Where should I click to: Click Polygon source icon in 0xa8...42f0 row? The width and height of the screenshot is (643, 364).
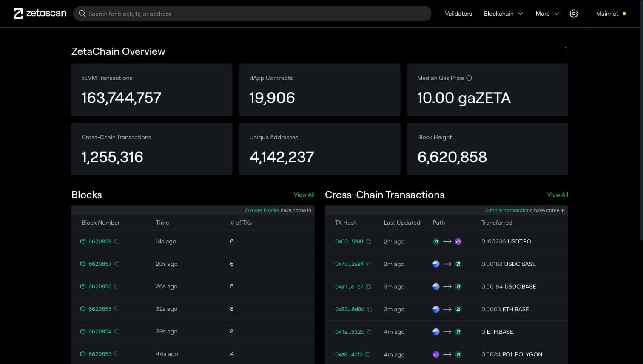pyautogui.click(x=436, y=354)
